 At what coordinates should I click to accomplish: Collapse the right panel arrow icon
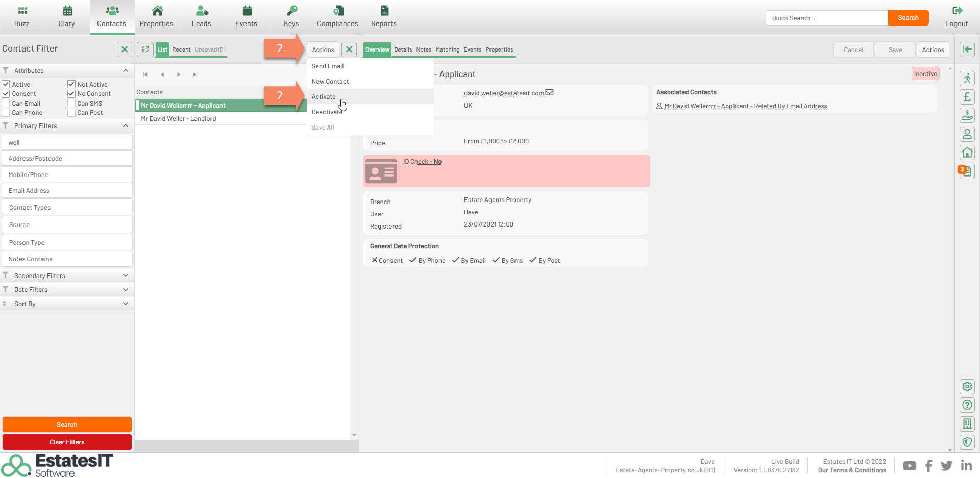click(967, 49)
